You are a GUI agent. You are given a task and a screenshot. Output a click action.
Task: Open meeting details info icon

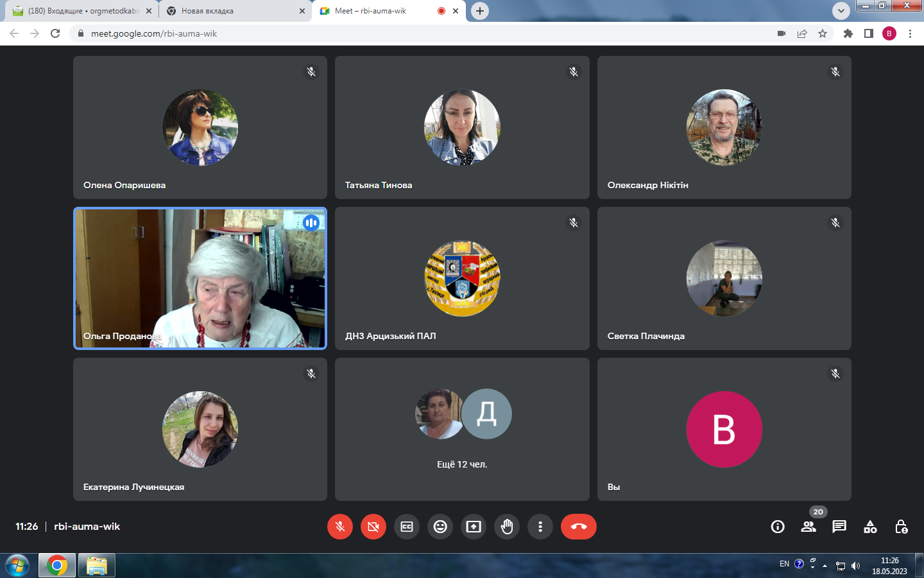[778, 527]
